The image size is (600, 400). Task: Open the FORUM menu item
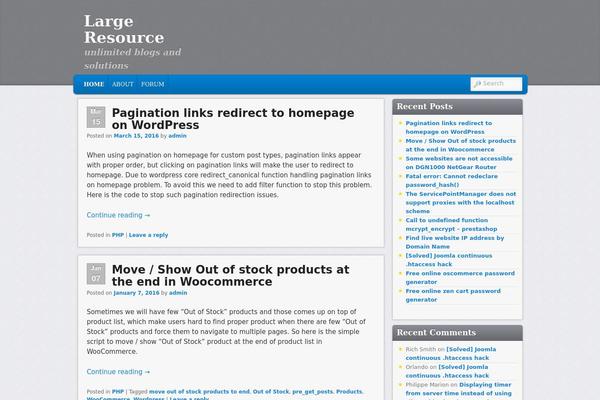(x=152, y=84)
